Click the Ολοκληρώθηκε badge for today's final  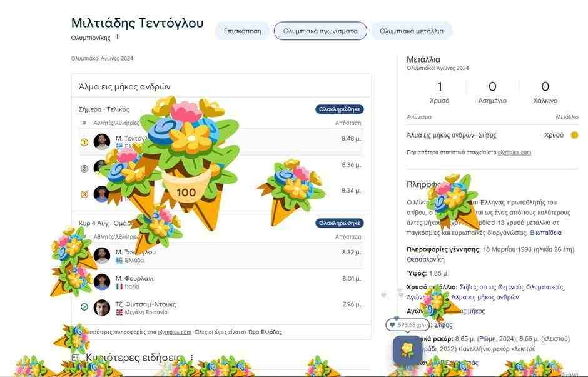pos(340,109)
